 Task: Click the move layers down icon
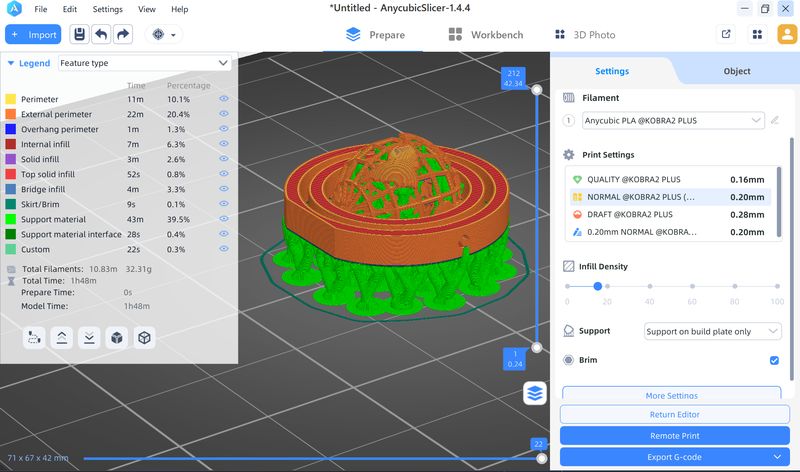pos(89,338)
